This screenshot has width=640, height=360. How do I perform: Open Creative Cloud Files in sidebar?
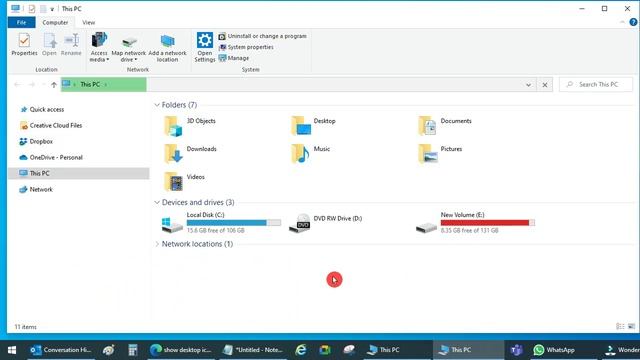pyautogui.click(x=51, y=125)
